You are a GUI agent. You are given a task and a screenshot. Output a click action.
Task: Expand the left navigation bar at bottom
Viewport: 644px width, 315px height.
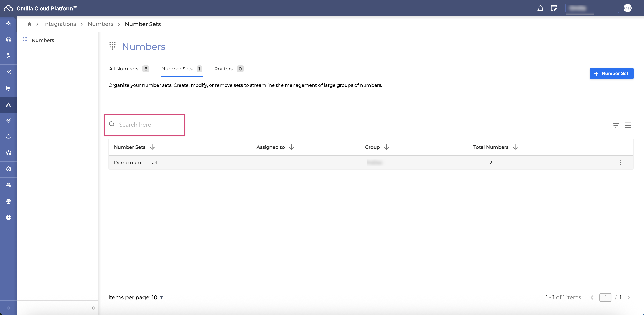9,308
